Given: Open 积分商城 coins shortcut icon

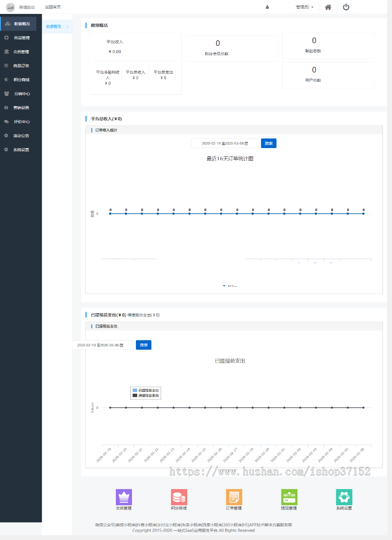Looking at the screenshot, I should click(179, 497).
